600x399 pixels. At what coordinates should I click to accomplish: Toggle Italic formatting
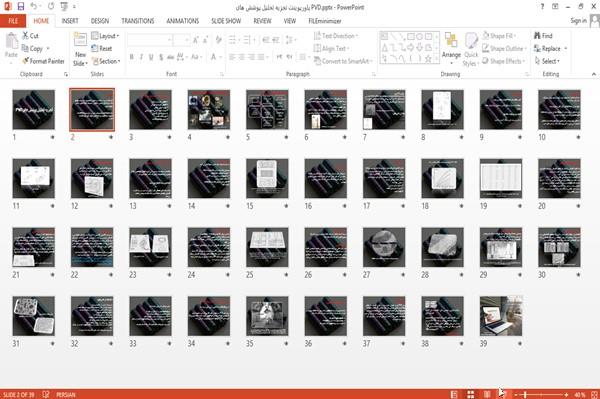[141, 57]
